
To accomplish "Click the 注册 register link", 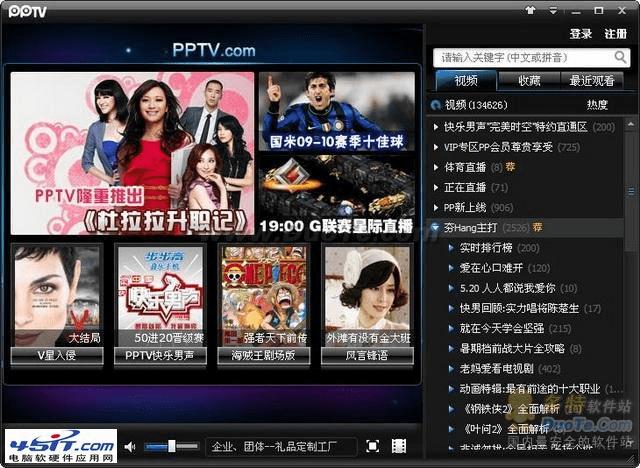I will pos(615,34).
